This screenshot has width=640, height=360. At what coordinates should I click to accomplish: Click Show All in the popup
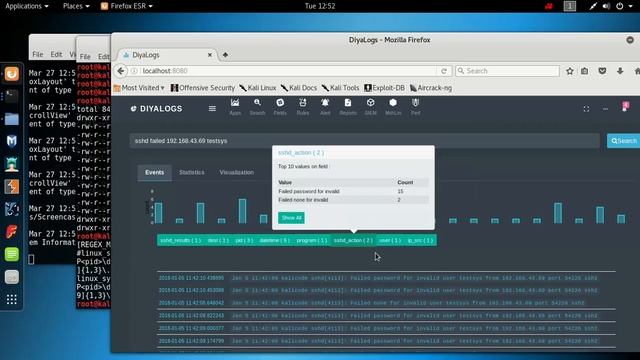291,218
